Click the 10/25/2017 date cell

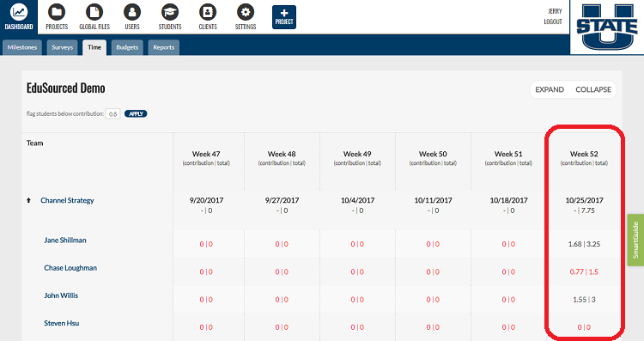point(584,200)
